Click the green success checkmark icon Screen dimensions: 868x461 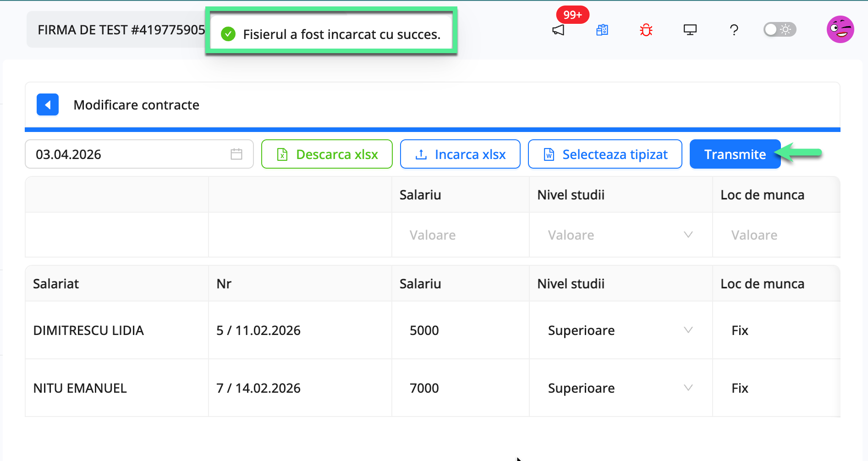pyautogui.click(x=228, y=34)
